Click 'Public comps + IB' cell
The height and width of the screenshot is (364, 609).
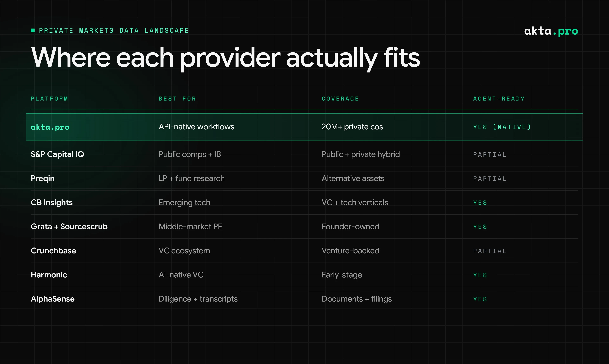(x=190, y=154)
